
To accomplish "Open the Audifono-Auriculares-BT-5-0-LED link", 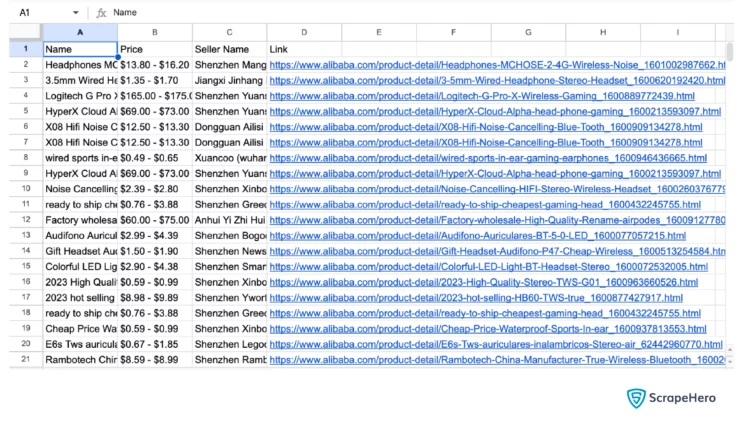I will (478, 236).
